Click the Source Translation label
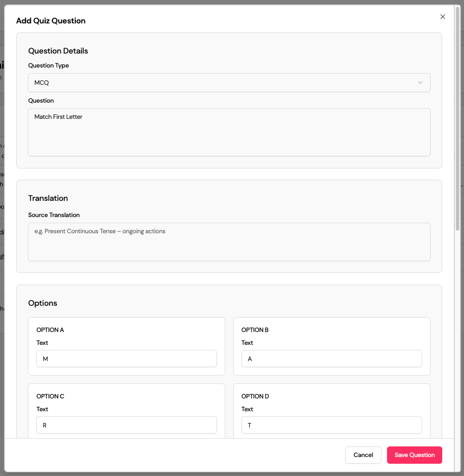 click(54, 215)
